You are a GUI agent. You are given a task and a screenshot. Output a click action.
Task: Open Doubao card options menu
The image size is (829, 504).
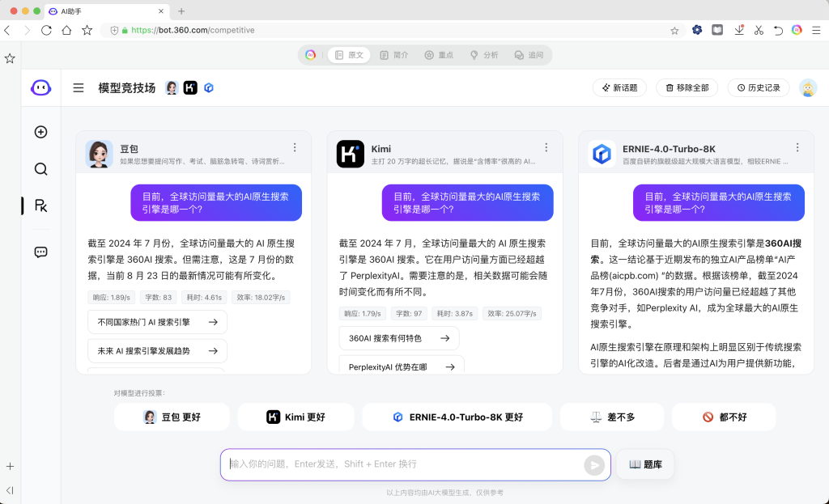[295, 147]
